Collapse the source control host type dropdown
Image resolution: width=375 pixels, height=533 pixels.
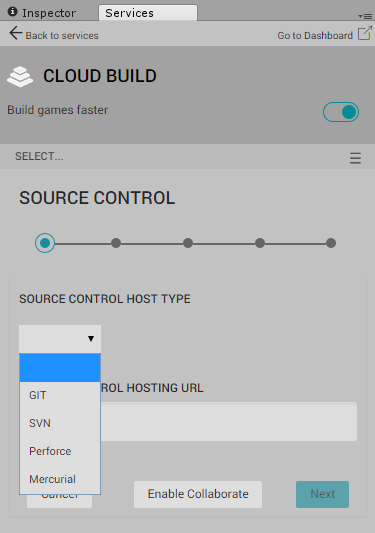click(x=60, y=339)
